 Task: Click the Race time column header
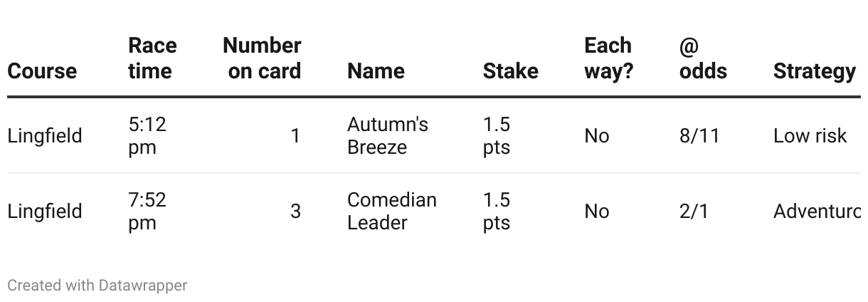point(151,58)
